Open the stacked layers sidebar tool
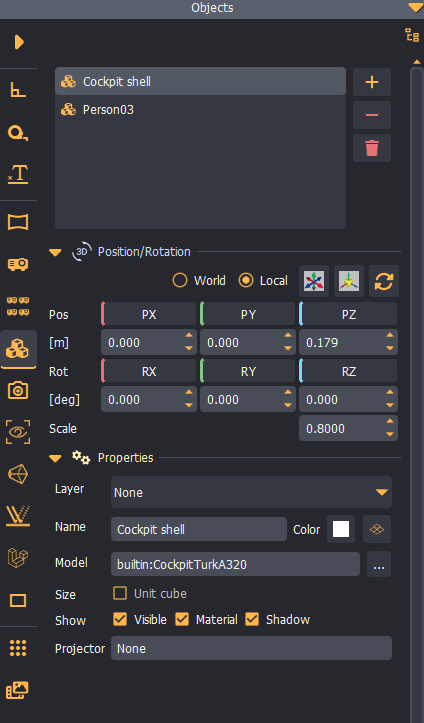 [18, 558]
